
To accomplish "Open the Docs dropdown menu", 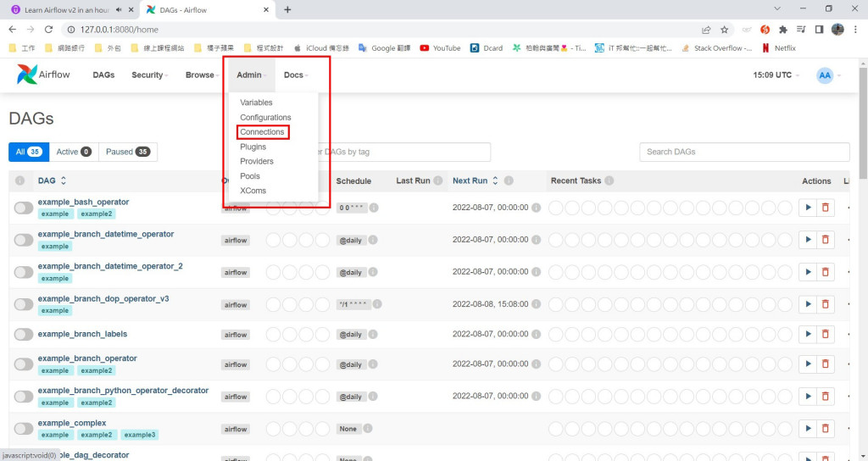I will 296,75.
